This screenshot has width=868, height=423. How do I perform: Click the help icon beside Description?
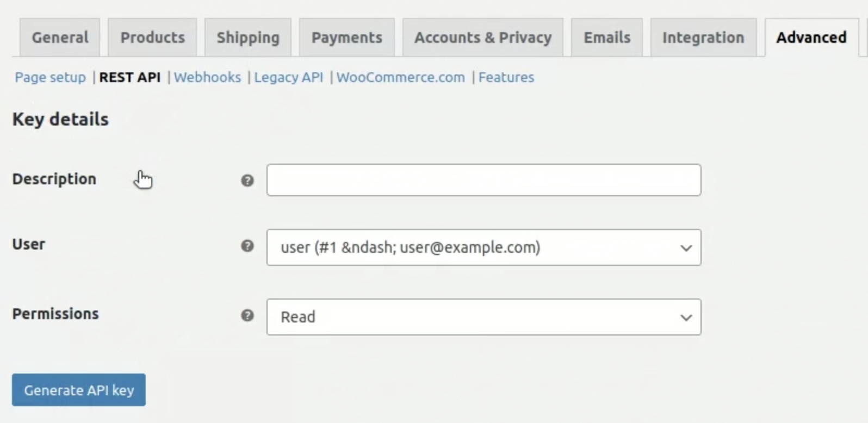coord(247,180)
